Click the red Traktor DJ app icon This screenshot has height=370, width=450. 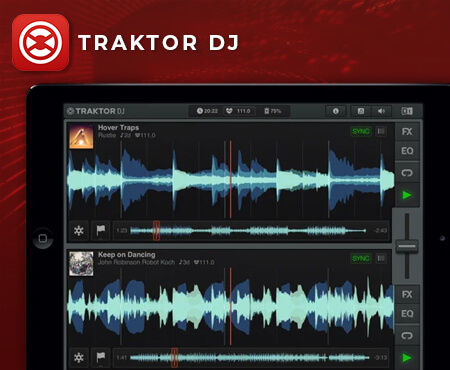[x=40, y=42]
